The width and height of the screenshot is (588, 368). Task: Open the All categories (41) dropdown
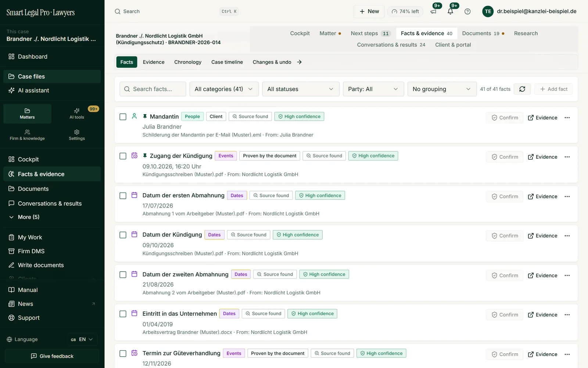tap(224, 89)
